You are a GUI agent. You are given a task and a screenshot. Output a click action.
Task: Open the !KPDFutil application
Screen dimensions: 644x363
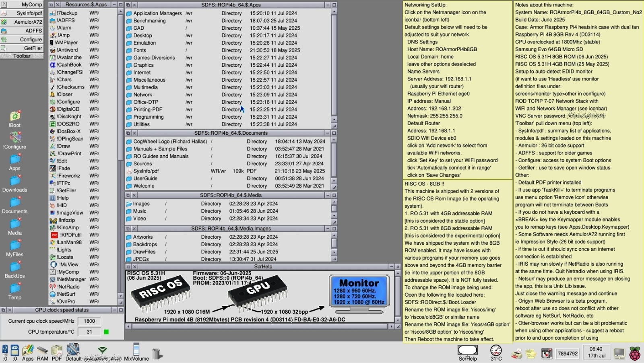click(66, 235)
